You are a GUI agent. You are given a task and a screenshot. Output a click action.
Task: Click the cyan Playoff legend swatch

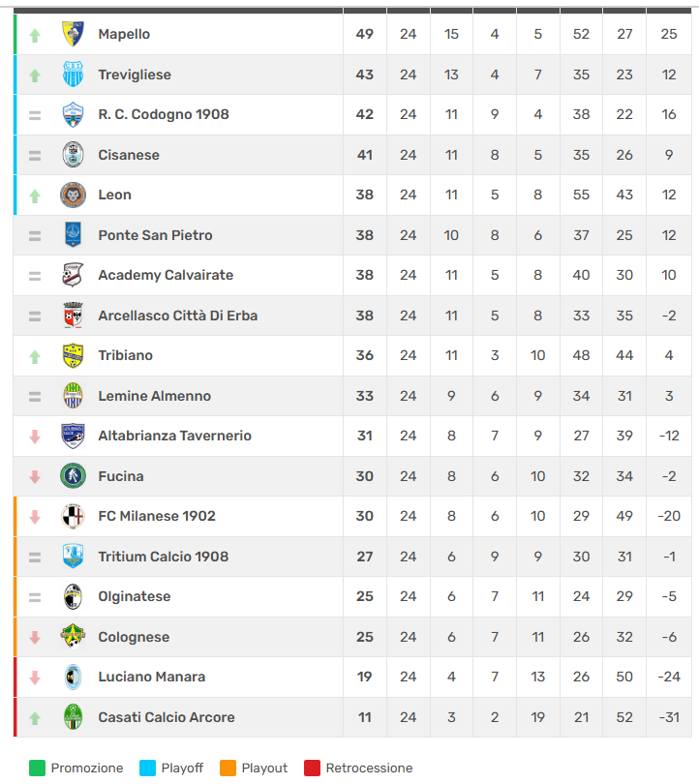click(148, 769)
